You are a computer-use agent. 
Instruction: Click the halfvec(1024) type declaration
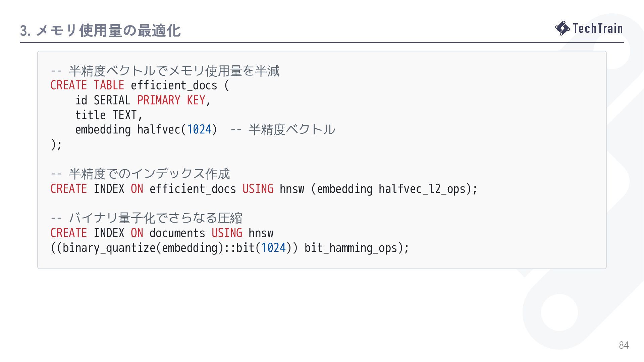coord(177,129)
